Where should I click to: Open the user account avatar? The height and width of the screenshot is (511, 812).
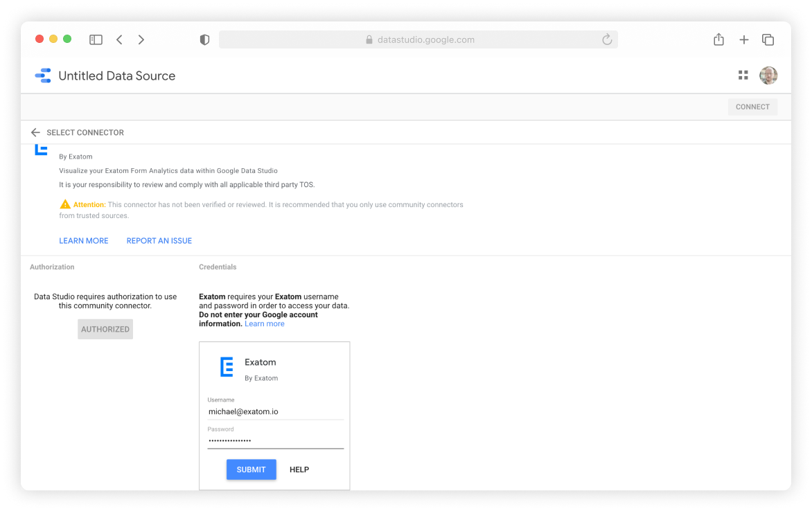(768, 75)
